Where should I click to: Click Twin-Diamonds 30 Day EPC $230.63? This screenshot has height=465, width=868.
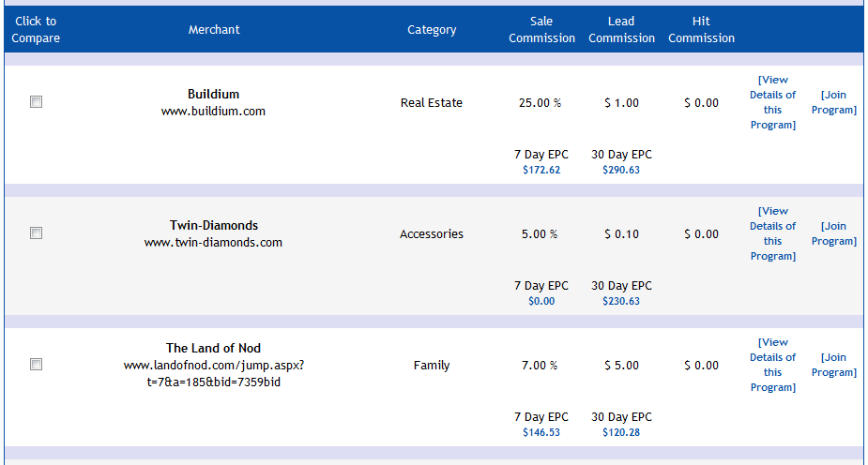click(x=621, y=301)
